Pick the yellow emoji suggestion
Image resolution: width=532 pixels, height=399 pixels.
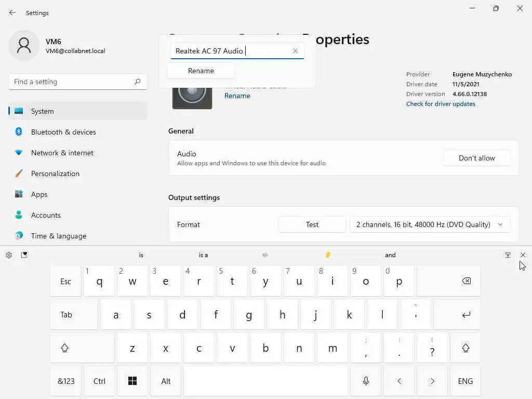pos(328,255)
